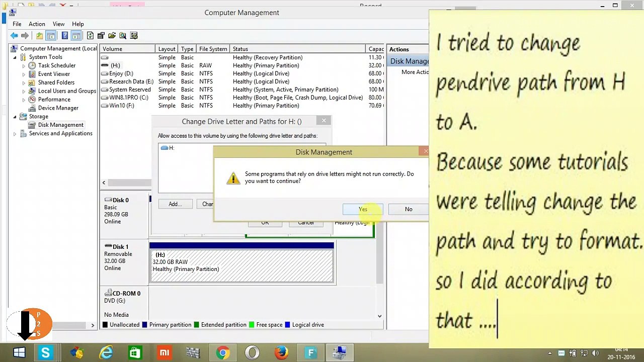Open Help via the question-mark toolbar icon
The image size is (644, 362).
point(64,36)
